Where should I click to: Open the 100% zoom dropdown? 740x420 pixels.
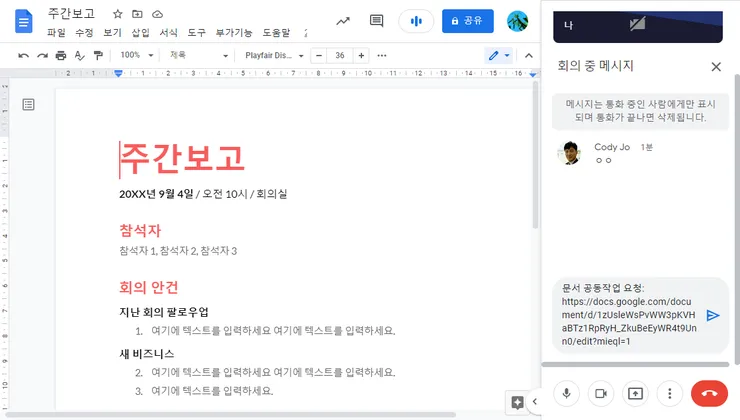[136, 55]
